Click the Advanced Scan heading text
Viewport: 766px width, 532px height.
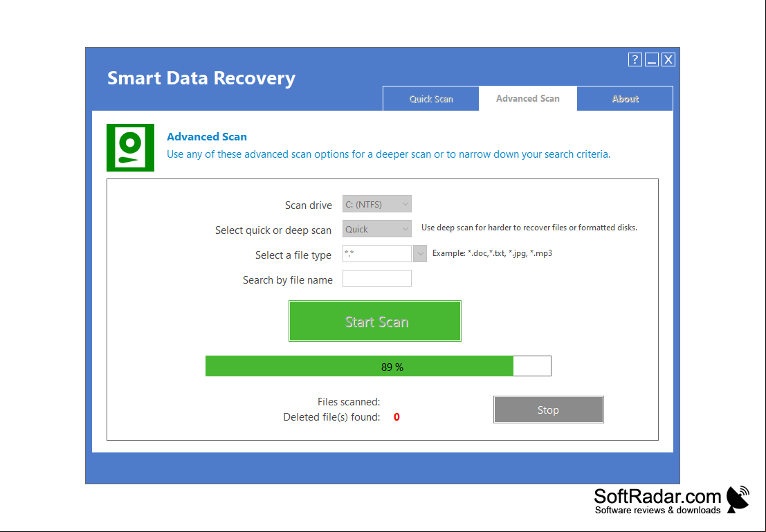click(207, 137)
